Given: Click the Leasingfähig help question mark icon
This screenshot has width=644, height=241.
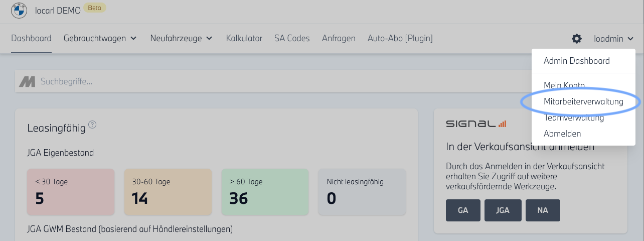Looking at the screenshot, I should pyautogui.click(x=92, y=125).
